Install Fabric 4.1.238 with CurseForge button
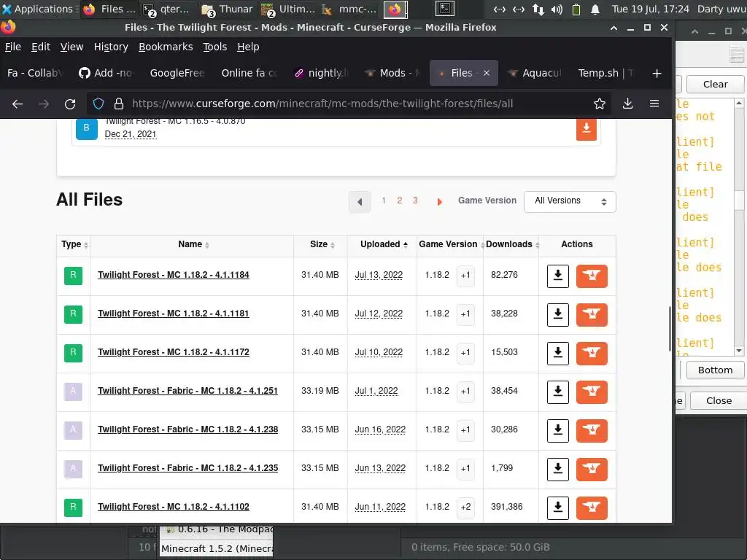Screen dimensions: 747x560 (592, 430)
